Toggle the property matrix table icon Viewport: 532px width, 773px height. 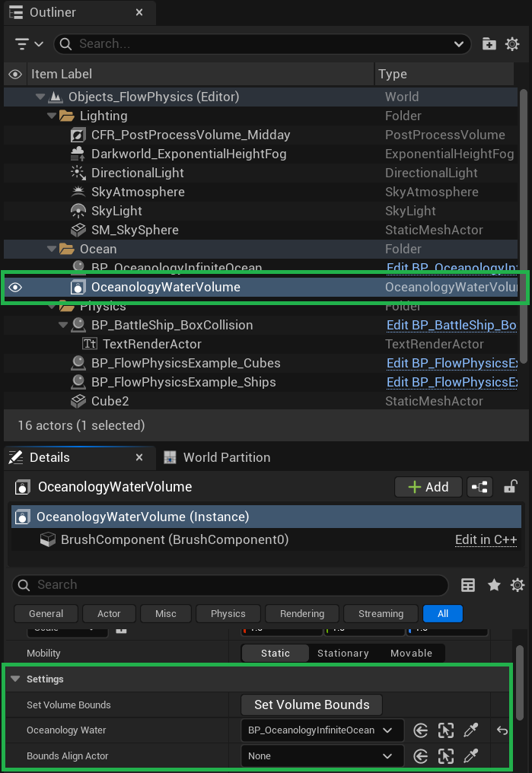tap(468, 584)
